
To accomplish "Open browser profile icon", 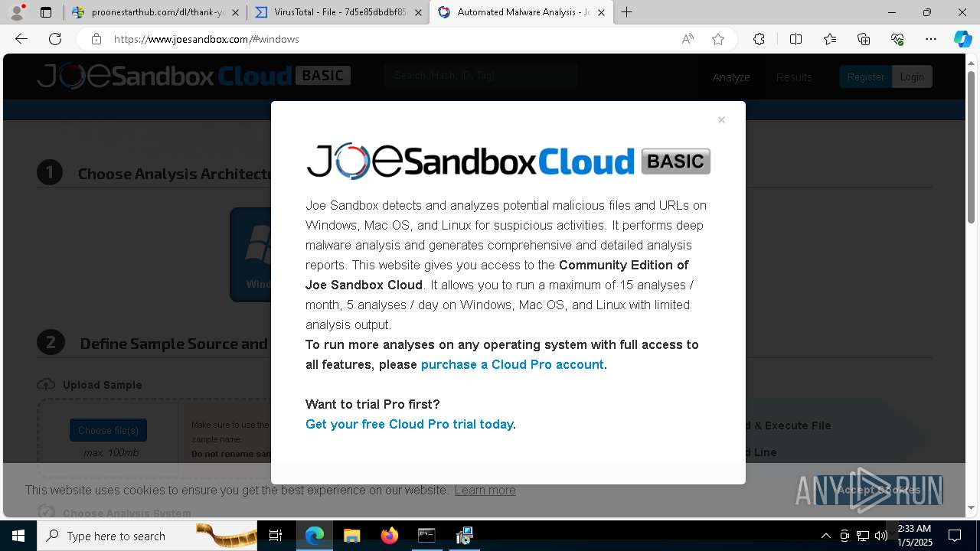I will click(17, 12).
